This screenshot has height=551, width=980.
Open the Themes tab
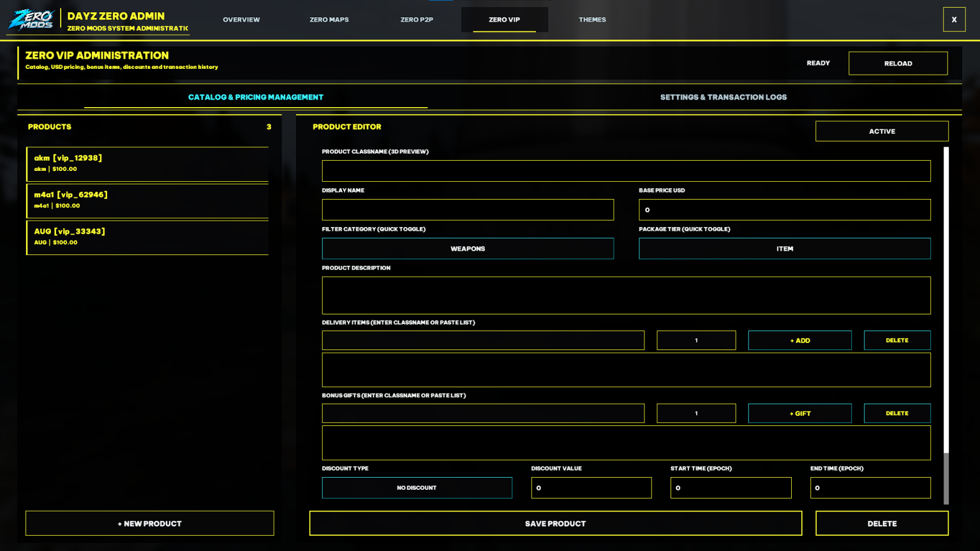pyautogui.click(x=592, y=20)
